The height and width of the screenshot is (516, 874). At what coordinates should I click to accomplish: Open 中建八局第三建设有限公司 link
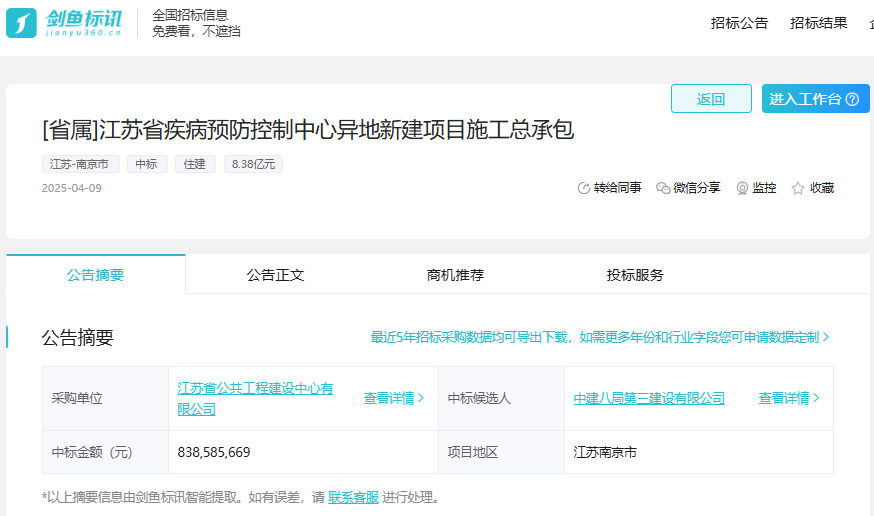pyautogui.click(x=649, y=398)
